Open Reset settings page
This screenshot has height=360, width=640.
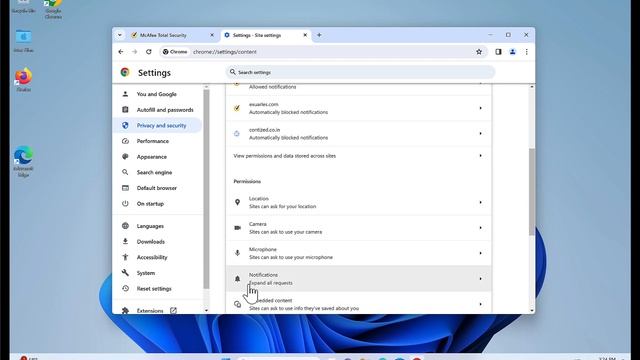[x=157, y=289]
